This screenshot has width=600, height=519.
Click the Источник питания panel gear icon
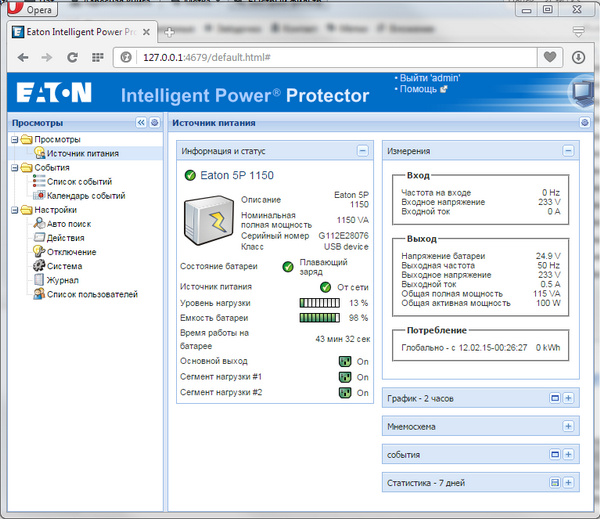coord(585,122)
